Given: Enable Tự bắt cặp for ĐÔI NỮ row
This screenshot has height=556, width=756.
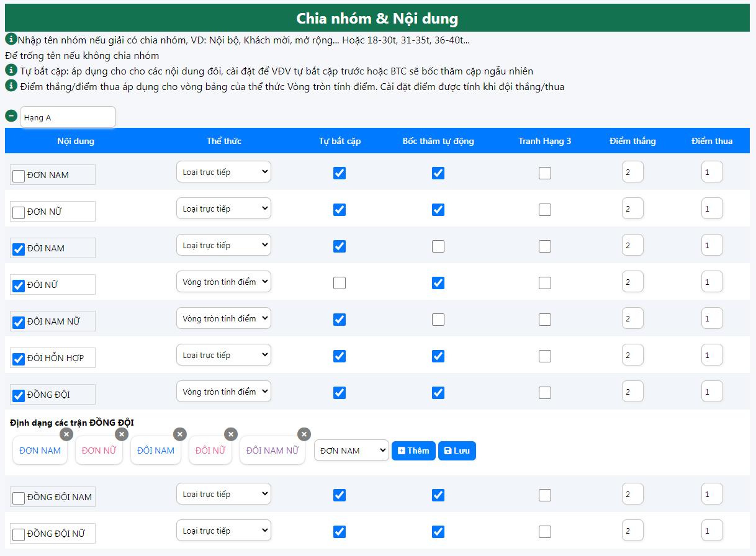Looking at the screenshot, I should tap(340, 283).
